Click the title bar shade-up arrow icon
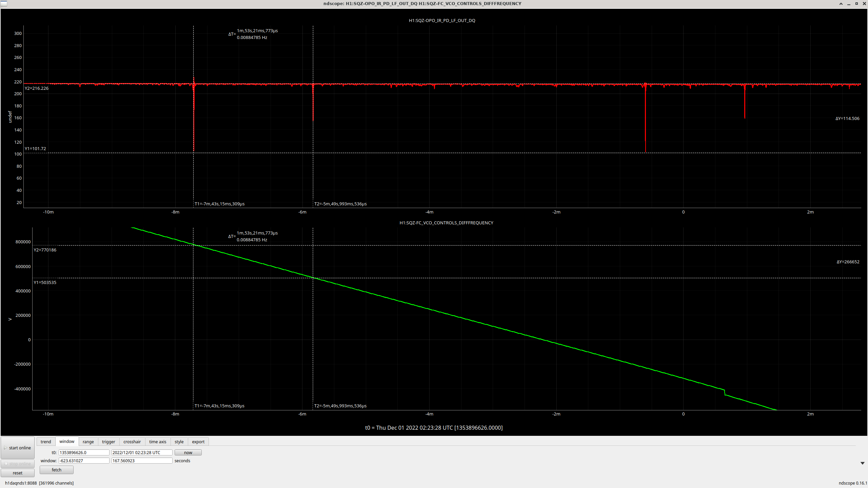Viewport: 868px width, 488px height. pyautogui.click(x=841, y=4)
